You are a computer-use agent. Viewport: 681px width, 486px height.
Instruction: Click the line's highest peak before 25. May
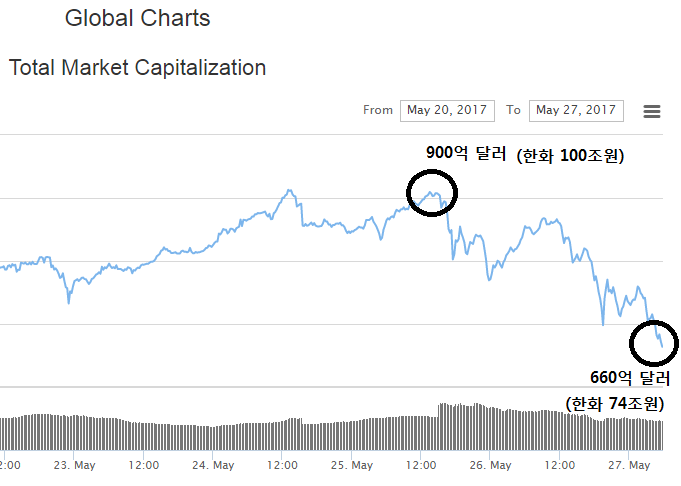[x=289, y=190]
